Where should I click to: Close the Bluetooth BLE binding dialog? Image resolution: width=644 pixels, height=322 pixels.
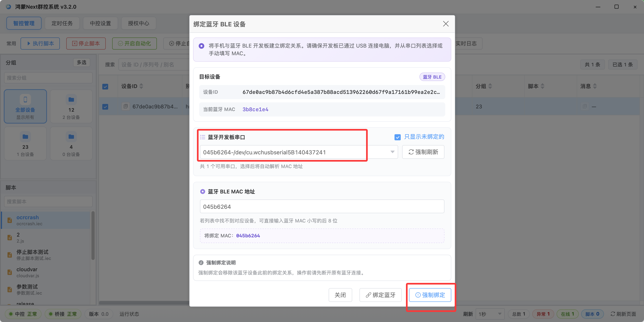point(445,24)
